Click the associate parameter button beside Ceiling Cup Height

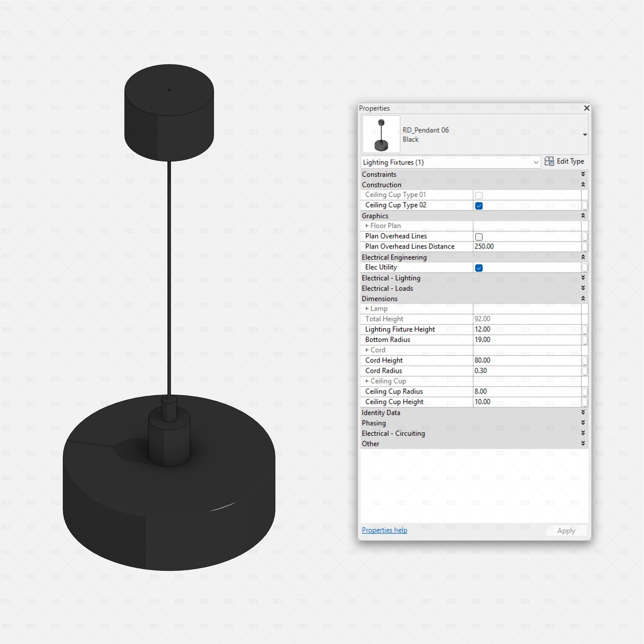585,402
